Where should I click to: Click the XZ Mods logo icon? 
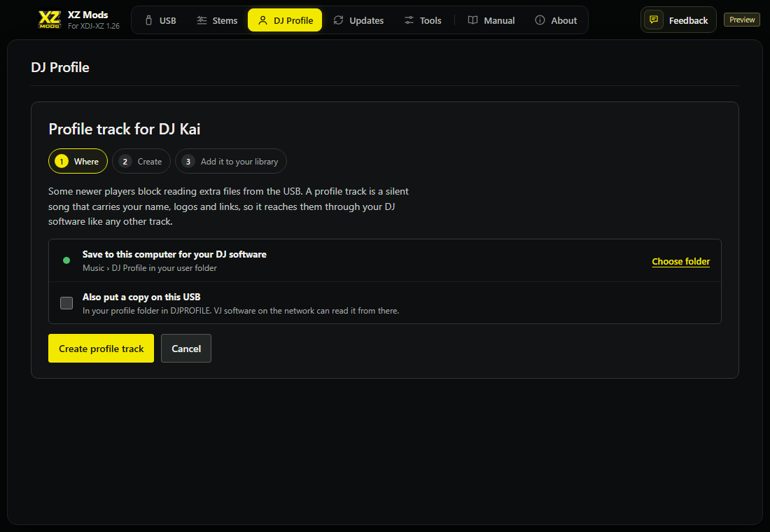50,20
